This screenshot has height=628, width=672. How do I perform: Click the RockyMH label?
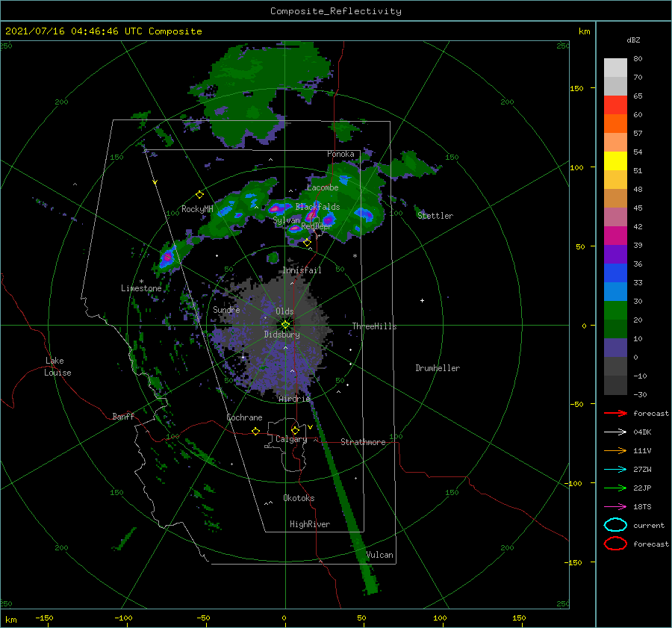click(x=197, y=209)
